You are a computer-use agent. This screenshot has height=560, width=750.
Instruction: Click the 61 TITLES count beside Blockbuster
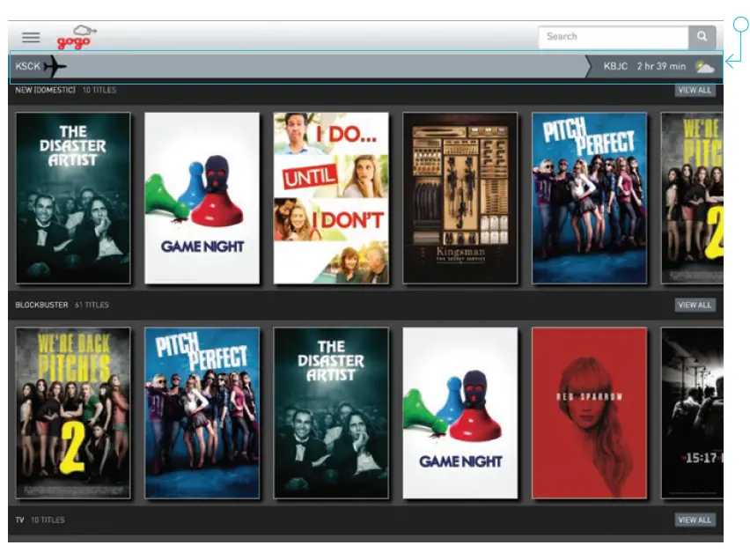click(92, 305)
